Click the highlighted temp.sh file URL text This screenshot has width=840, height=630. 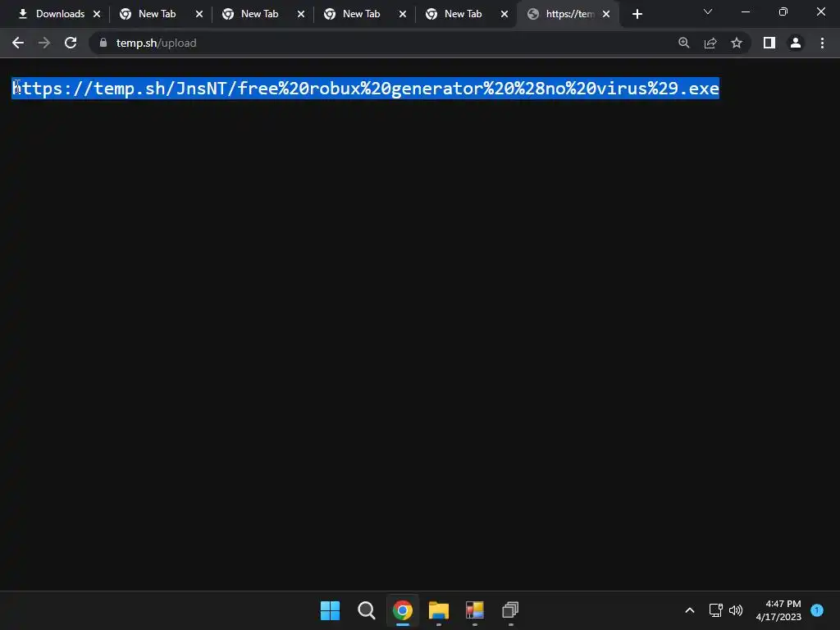366,89
